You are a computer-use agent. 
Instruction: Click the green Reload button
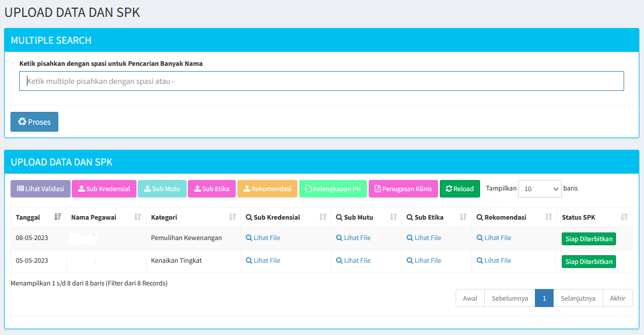pos(460,189)
